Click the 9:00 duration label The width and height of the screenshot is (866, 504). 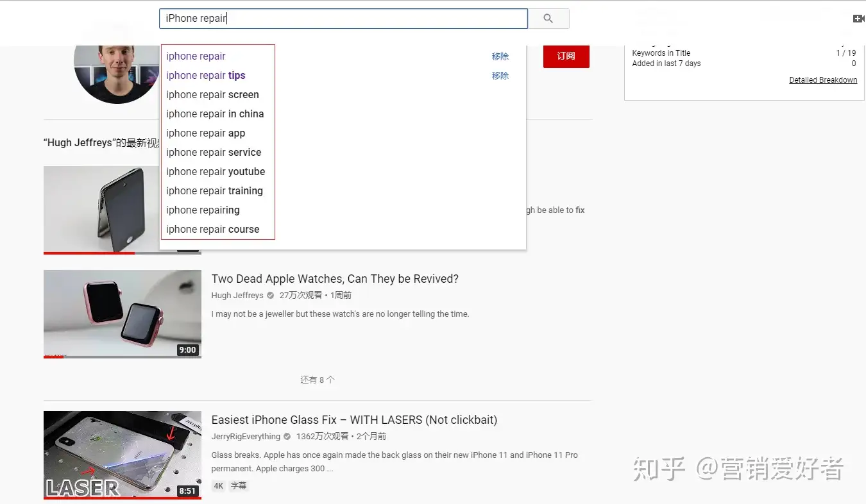coord(188,350)
